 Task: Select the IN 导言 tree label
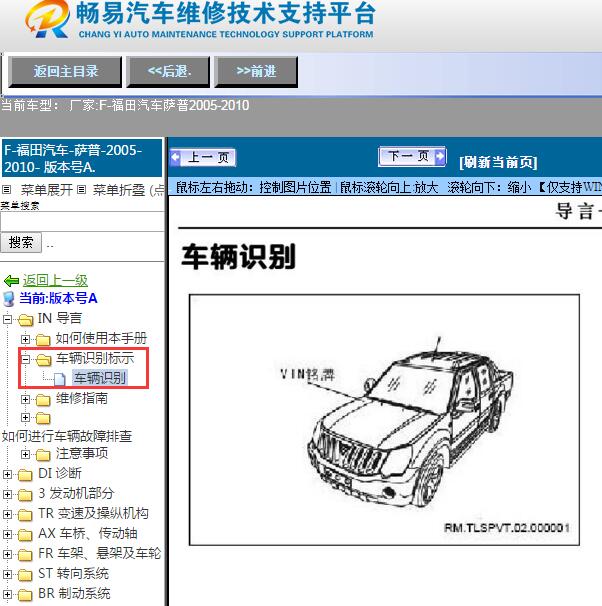click(x=60, y=318)
